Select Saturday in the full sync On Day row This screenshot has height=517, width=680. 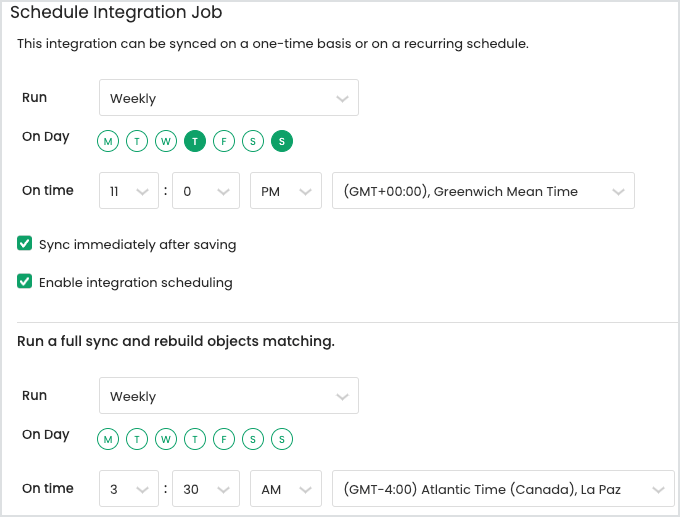coord(253,439)
